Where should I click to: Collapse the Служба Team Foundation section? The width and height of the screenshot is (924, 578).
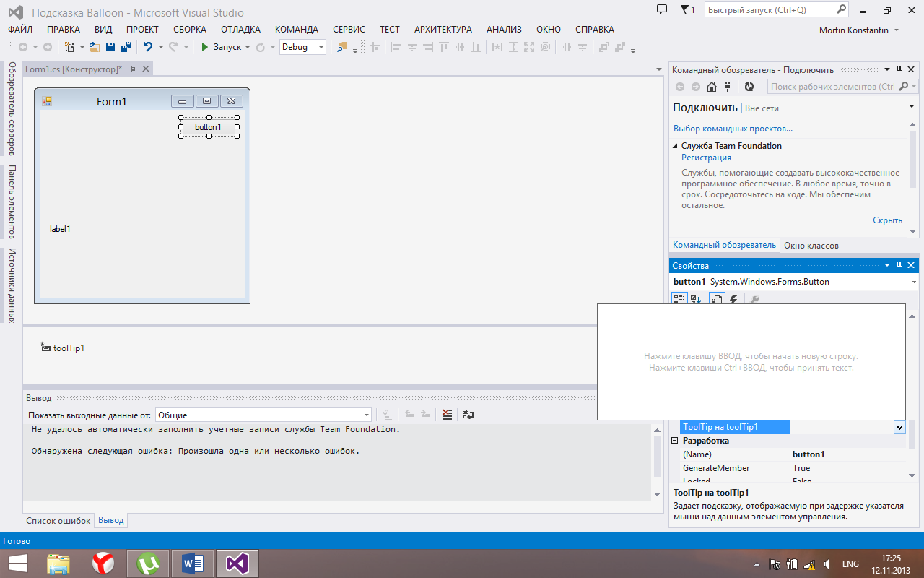coord(676,146)
